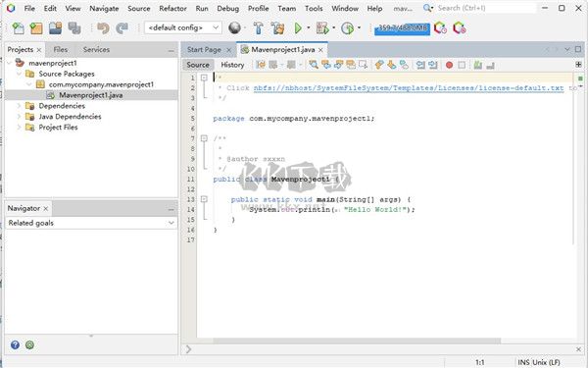Click the Undo toolbar icon
Viewport: 588px width, 368px height.
tap(103, 28)
